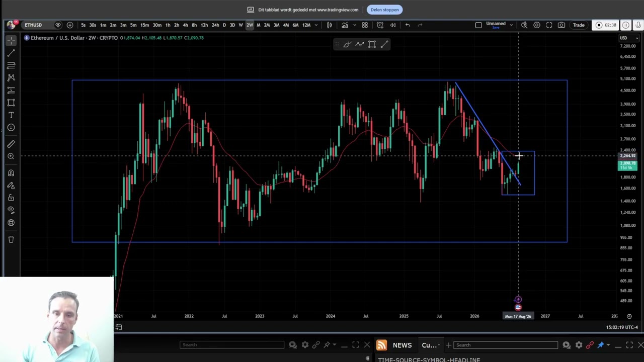Viewport: 644px width, 362px height.
Task: Open the USD currency dropdown
Action: [x=629, y=38]
